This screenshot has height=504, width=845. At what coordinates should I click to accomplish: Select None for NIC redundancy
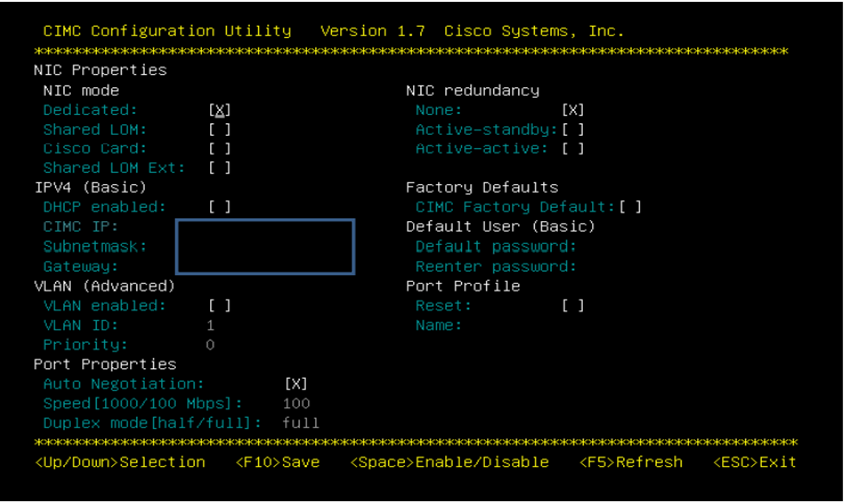pos(573,110)
